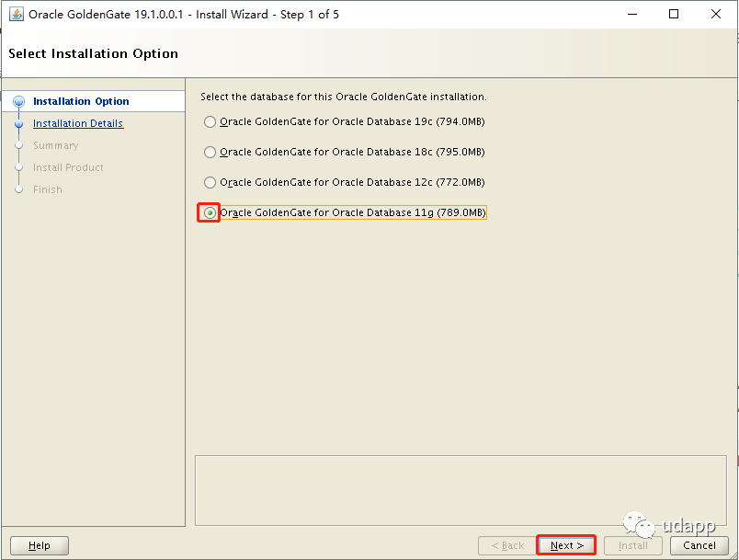Maximize the Install Wizard window

point(674,15)
